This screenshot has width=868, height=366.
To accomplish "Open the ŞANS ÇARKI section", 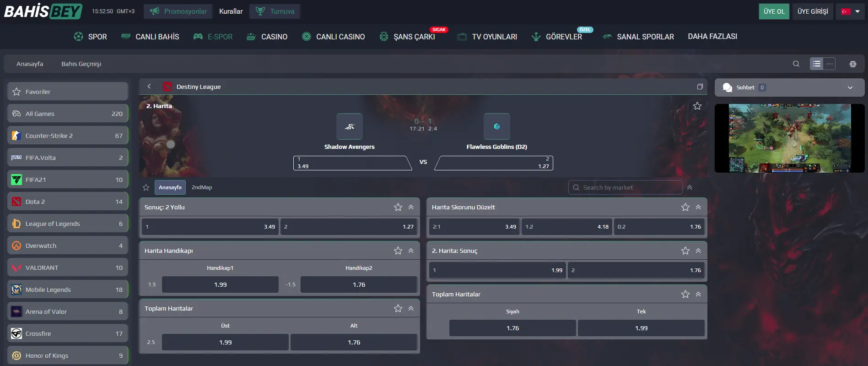I will pos(407,37).
